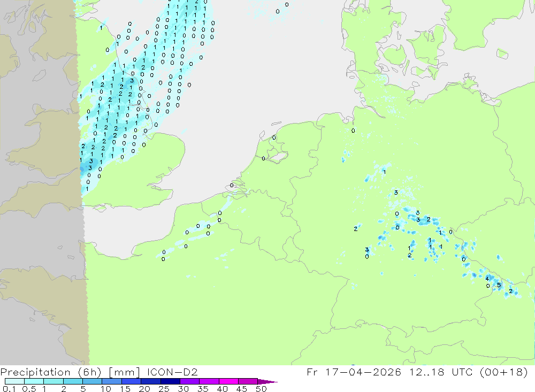The image size is (535, 392).
Task: Click the legend label '10'
Action: point(106,389)
